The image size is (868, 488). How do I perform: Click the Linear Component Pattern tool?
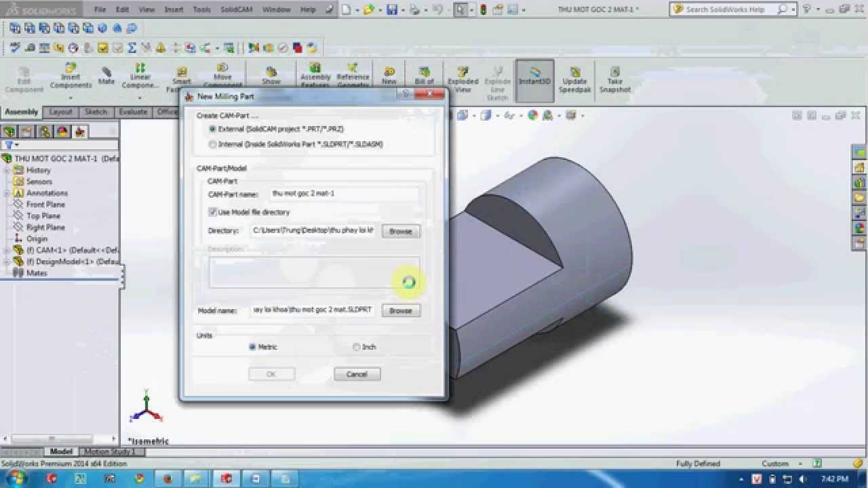point(140,77)
